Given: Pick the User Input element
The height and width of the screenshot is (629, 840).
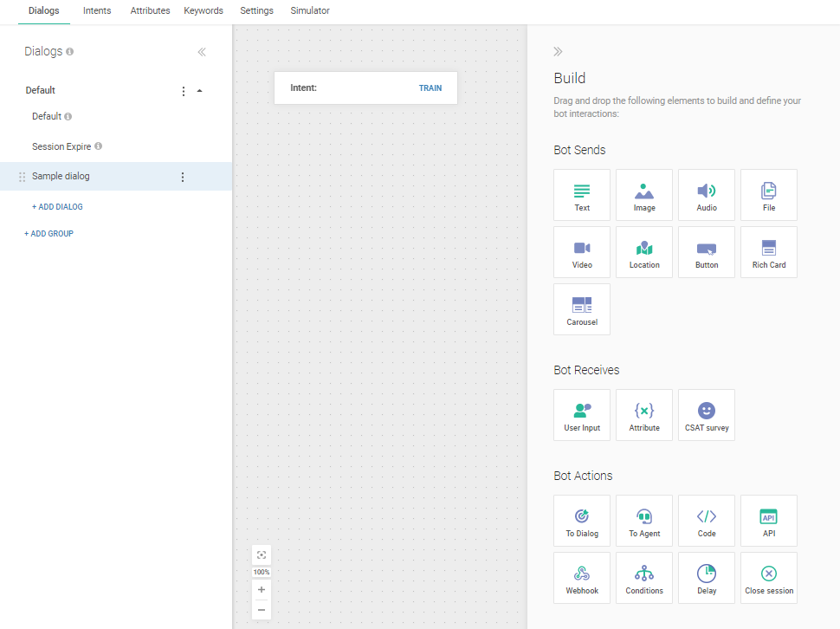Looking at the screenshot, I should point(582,415).
